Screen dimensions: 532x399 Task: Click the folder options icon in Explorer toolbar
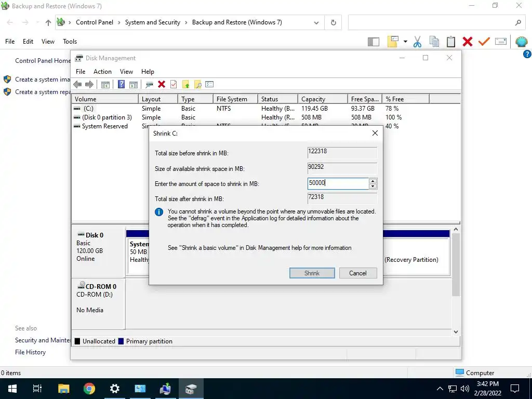click(393, 42)
